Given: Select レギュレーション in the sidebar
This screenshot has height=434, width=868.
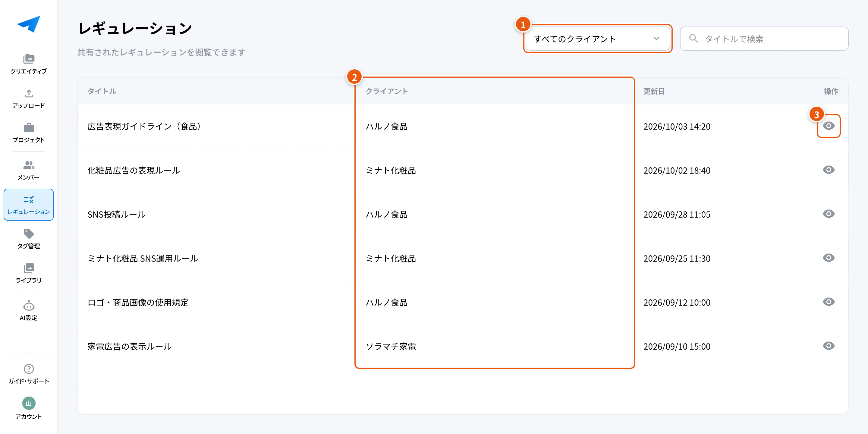Looking at the screenshot, I should tap(29, 205).
